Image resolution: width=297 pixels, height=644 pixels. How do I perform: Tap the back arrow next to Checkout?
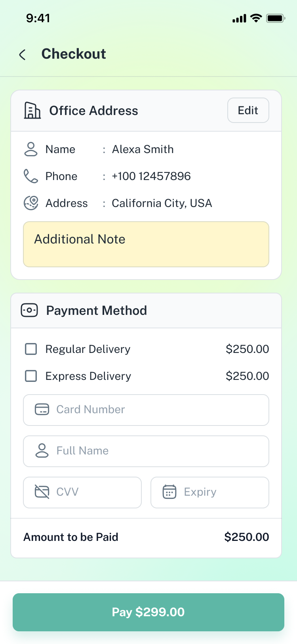pyautogui.click(x=23, y=55)
